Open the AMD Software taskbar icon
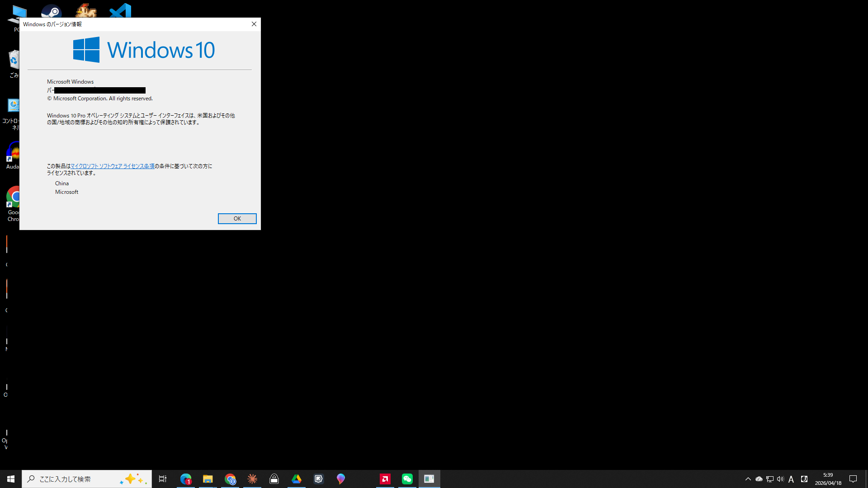 [x=385, y=479]
